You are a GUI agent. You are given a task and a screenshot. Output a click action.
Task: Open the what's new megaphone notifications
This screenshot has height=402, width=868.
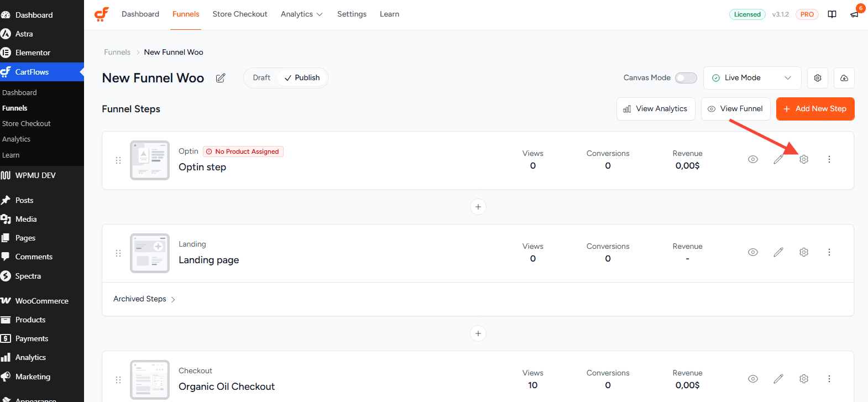tap(854, 14)
